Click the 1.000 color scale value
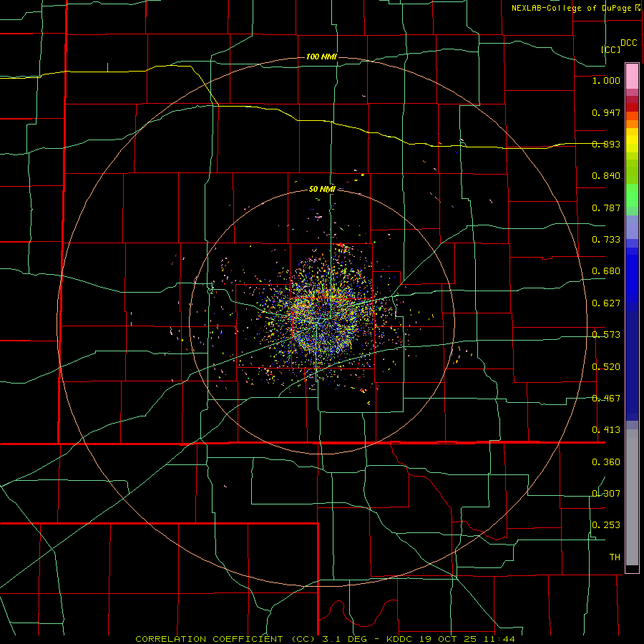Image resolution: width=644 pixels, height=644 pixels. pyautogui.click(x=606, y=80)
